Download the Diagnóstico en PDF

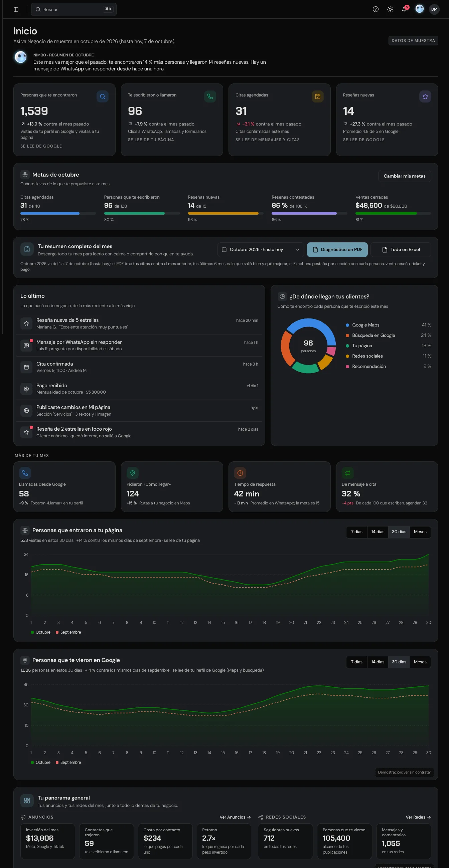point(337,250)
